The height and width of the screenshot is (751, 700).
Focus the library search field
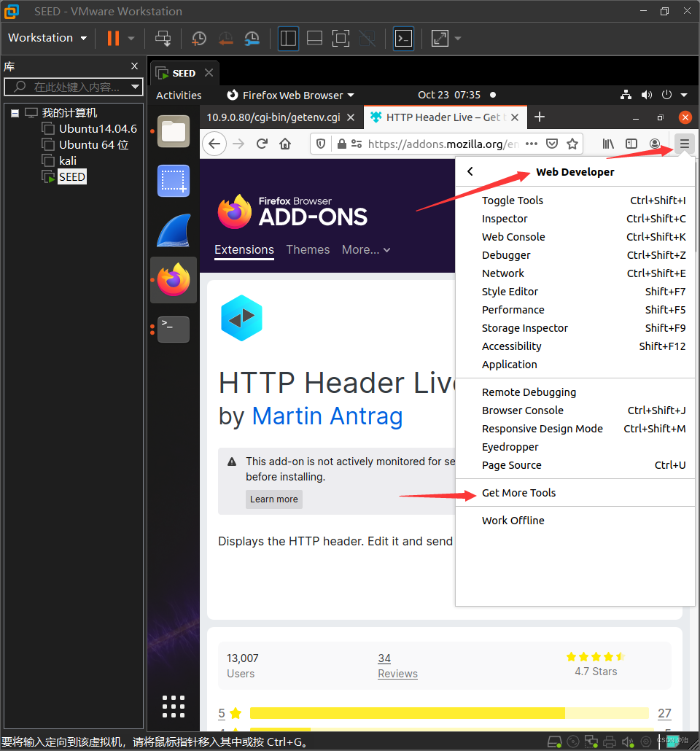click(x=74, y=87)
